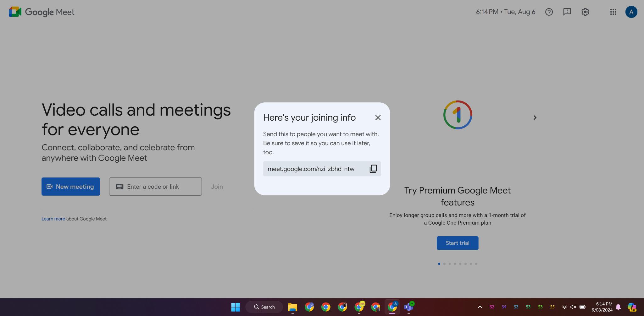This screenshot has width=644, height=316.
Task: Open File Explorer from the taskbar
Action: coord(292,307)
